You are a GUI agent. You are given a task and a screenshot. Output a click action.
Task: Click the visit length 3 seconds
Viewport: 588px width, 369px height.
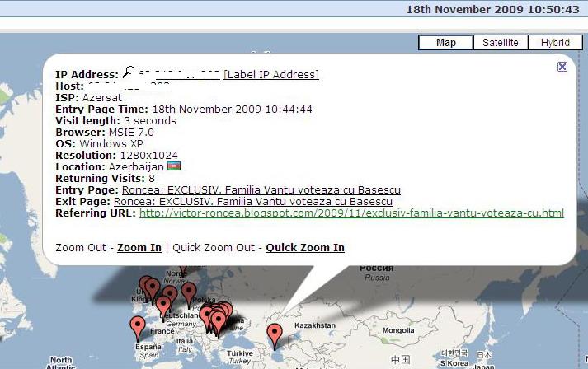[x=150, y=120]
